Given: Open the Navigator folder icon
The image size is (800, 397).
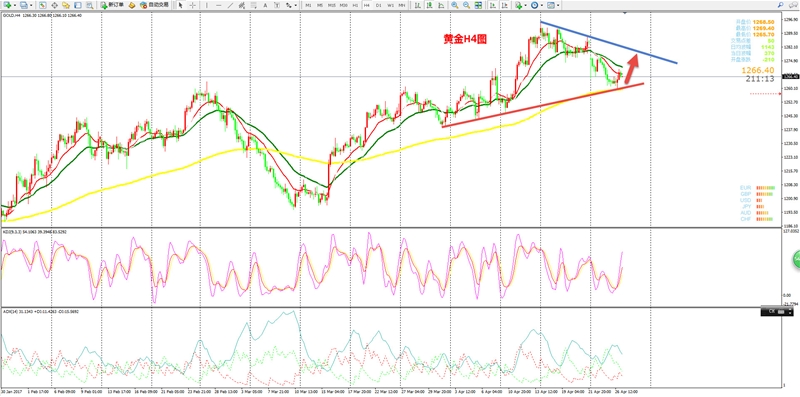Looking at the screenshot, I should (x=66, y=5).
